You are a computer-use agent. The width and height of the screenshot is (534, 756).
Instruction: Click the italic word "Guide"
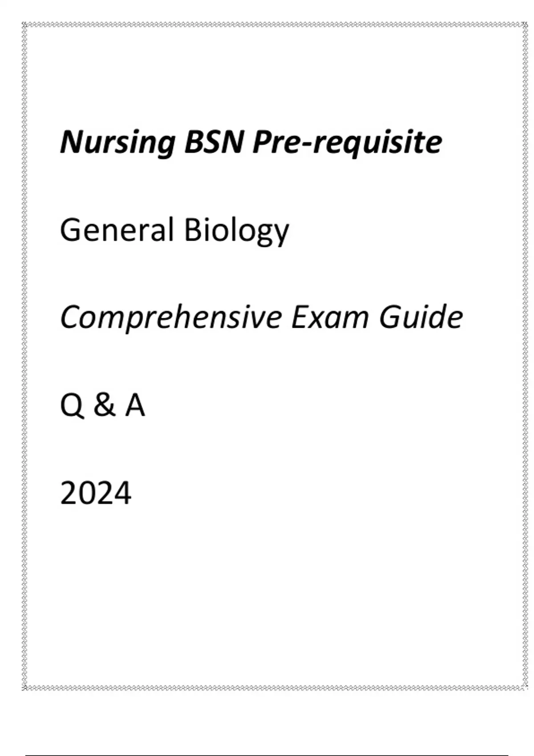pyautogui.click(x=421, y=318)
